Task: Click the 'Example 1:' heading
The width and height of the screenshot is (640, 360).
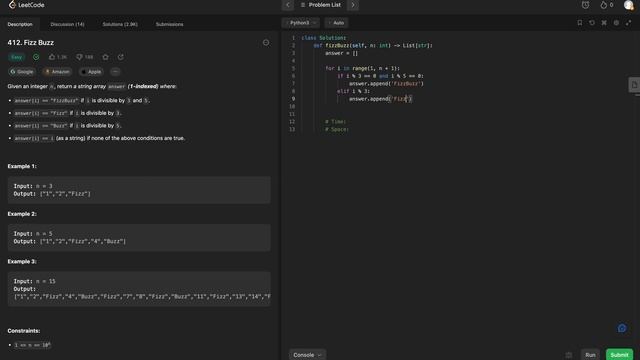Action: [22, 166]
